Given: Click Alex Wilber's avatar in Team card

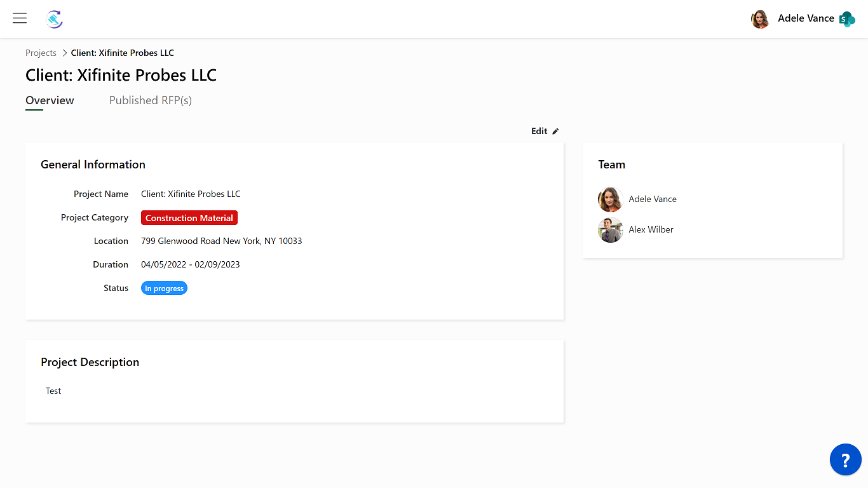Looking at the screenshot, I should click(x=610, y=230).
